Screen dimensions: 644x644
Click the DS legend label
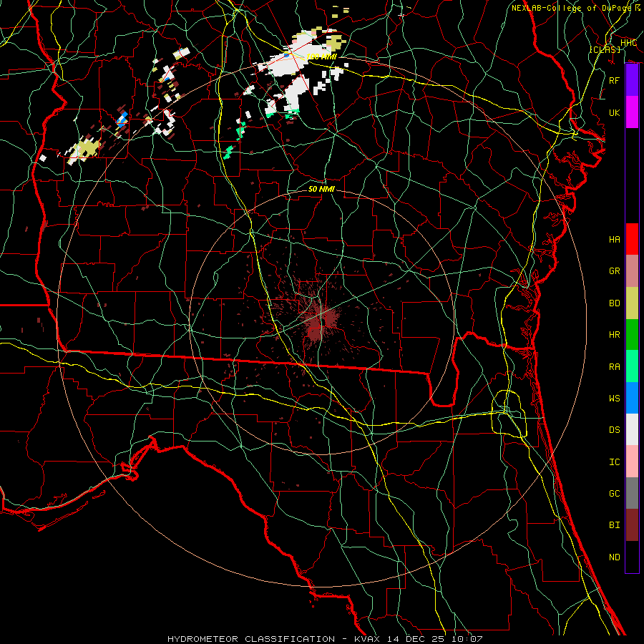[x=615, y=430]
